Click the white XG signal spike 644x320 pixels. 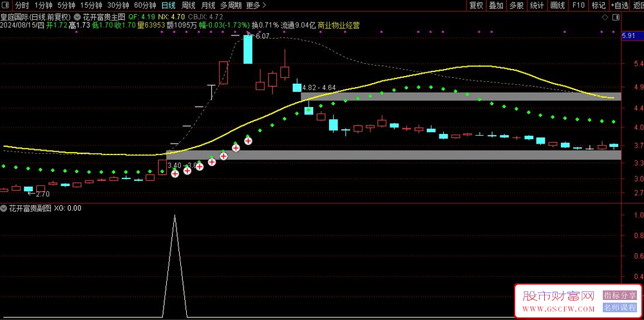(175, 266)
